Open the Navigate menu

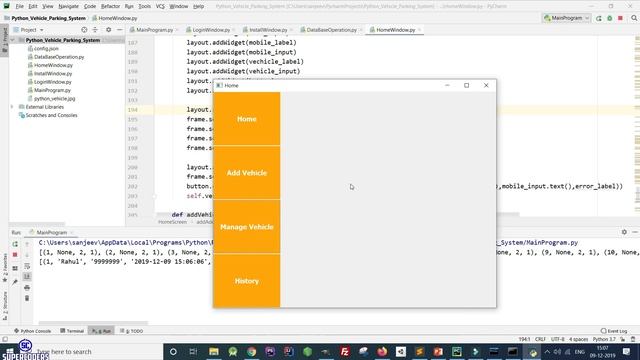[69, 7]
